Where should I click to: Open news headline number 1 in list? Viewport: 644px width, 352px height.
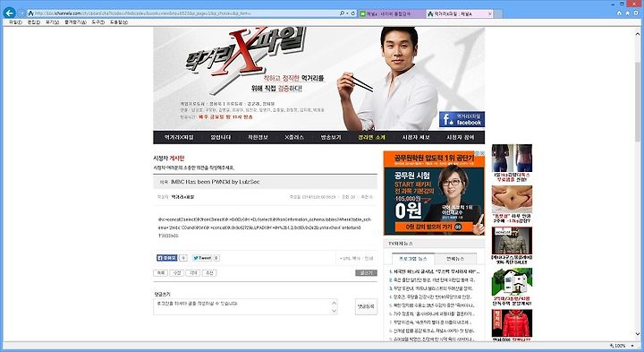(434, 271)
